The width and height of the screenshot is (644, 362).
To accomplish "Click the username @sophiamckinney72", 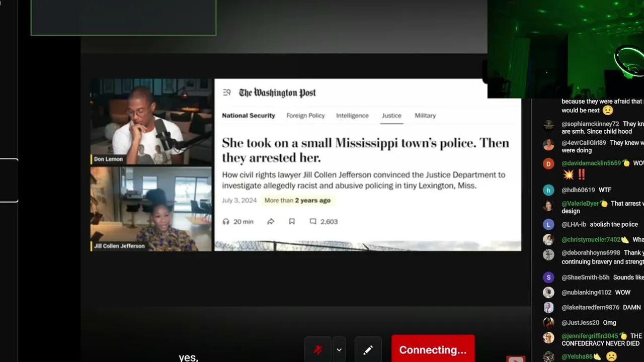I will 590,124.
